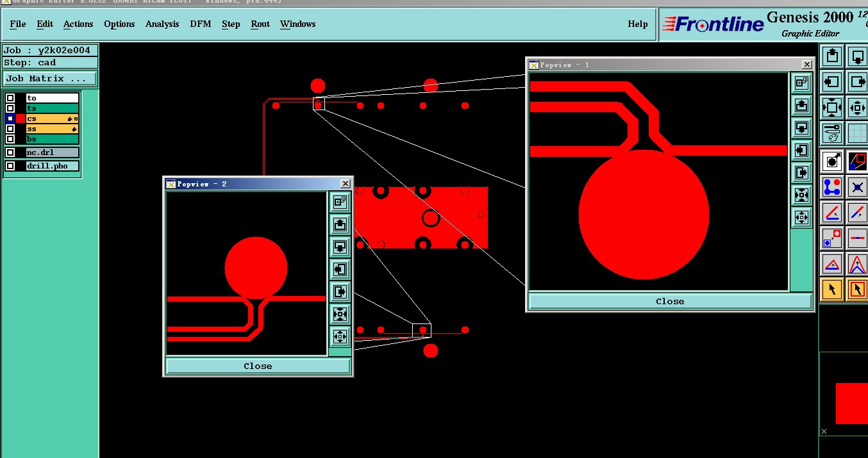Viewport: 868px width, 458px height.
Task: Select the drill.pho layer name
Action: (x=52, y=166)
